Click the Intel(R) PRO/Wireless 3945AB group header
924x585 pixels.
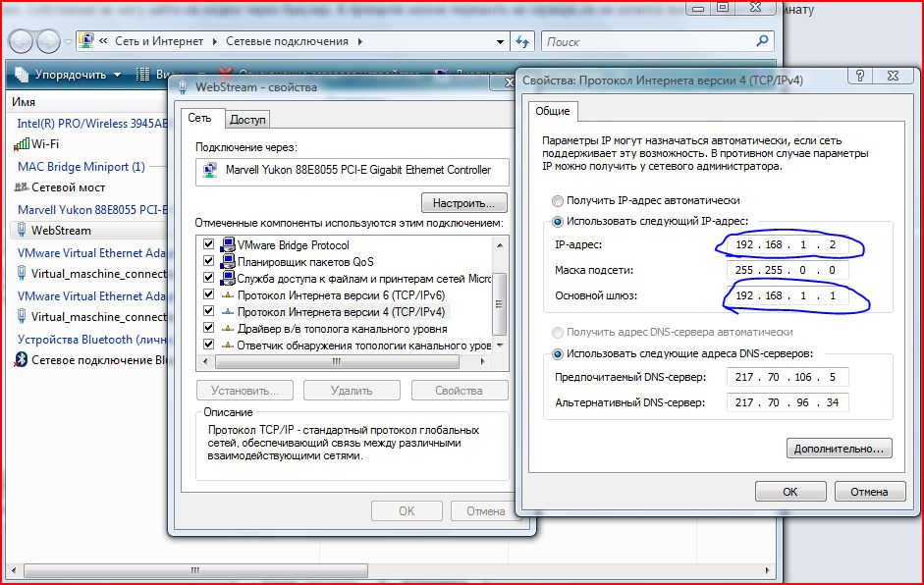click(92, 124)
